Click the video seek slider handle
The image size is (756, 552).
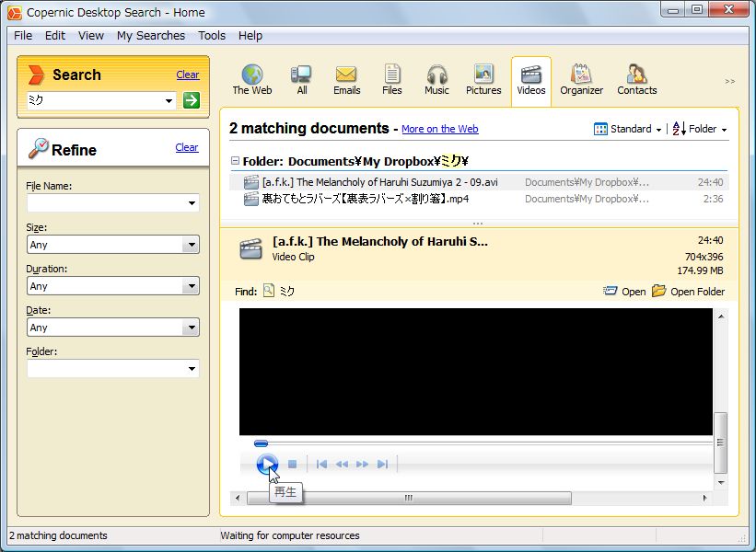[x=261, y=443]
